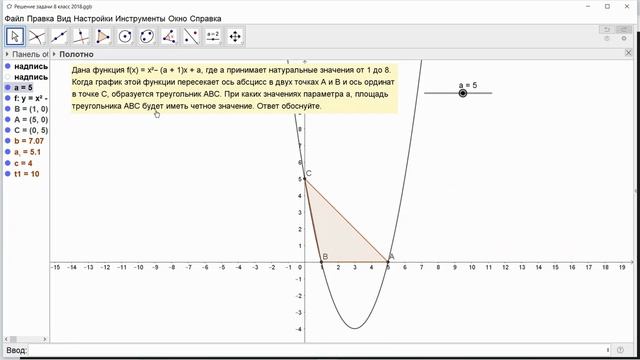
Task: Expand the Панель объектов style bar arrow
Action: point(7,54)
